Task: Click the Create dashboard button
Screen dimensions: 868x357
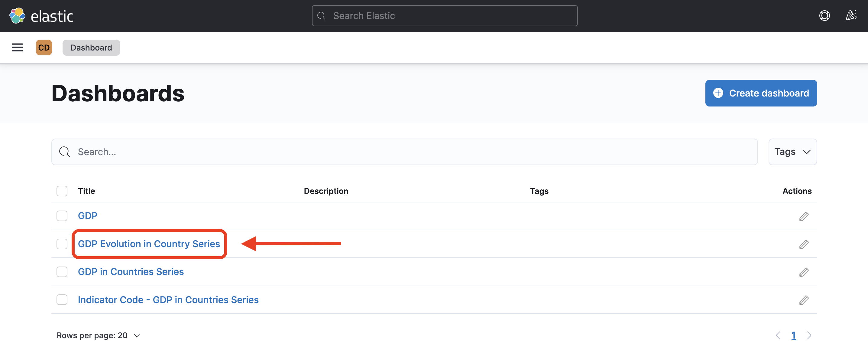Action: [x=761, y=93]
